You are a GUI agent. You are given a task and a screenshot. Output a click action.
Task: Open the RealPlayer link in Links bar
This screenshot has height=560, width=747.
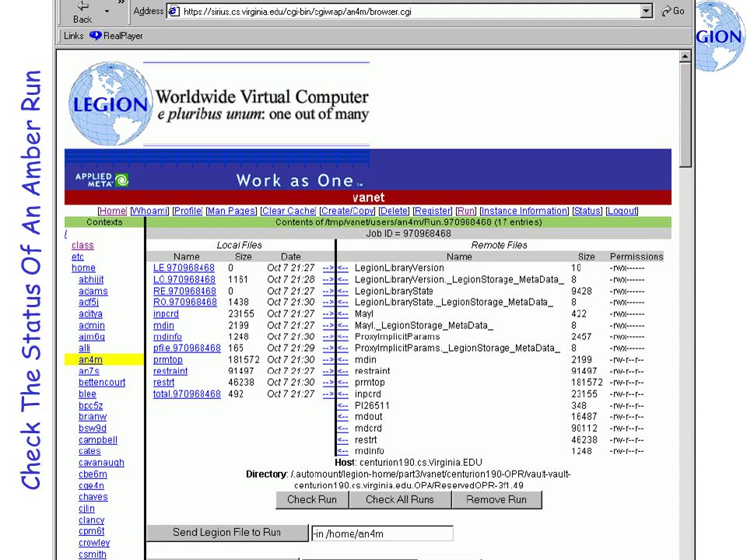pos(116,36)
